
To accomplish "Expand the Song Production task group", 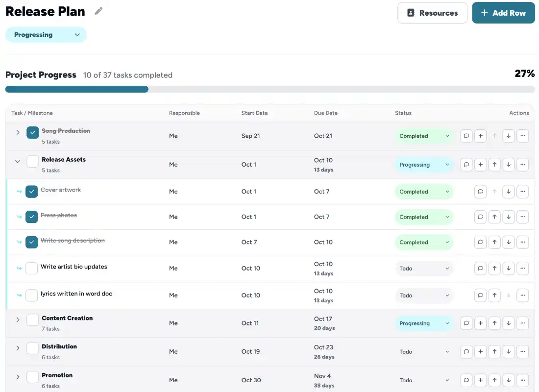I will (18, 132).
